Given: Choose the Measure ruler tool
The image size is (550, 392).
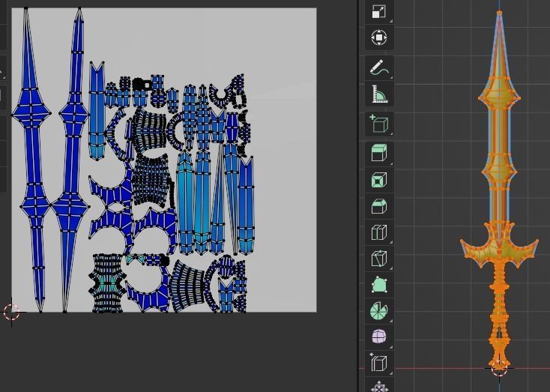Looking at the screenshot, I should [379, 94].
